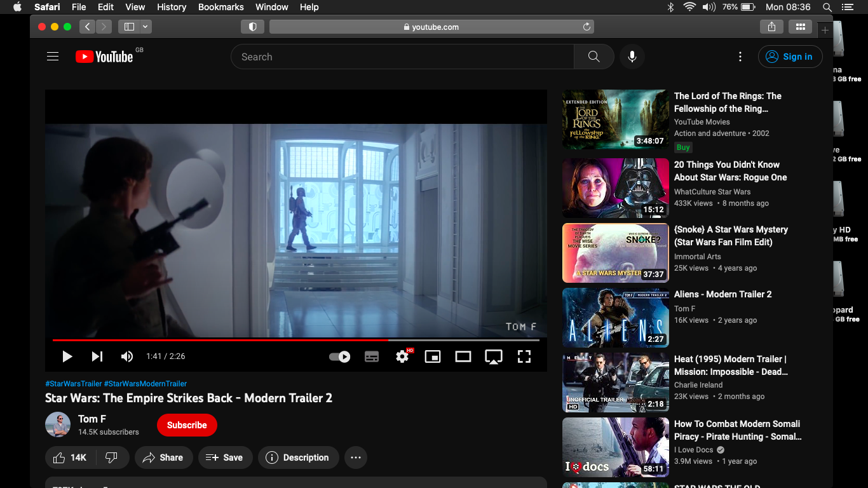Open Spotlight search in the menu bar

coord(827,7)
